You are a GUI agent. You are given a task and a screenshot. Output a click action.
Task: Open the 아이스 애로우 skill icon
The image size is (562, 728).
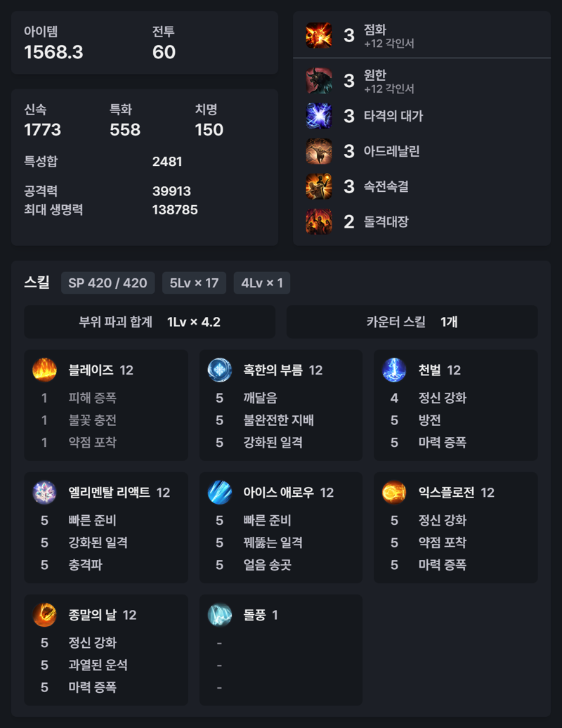click(219, 493)
